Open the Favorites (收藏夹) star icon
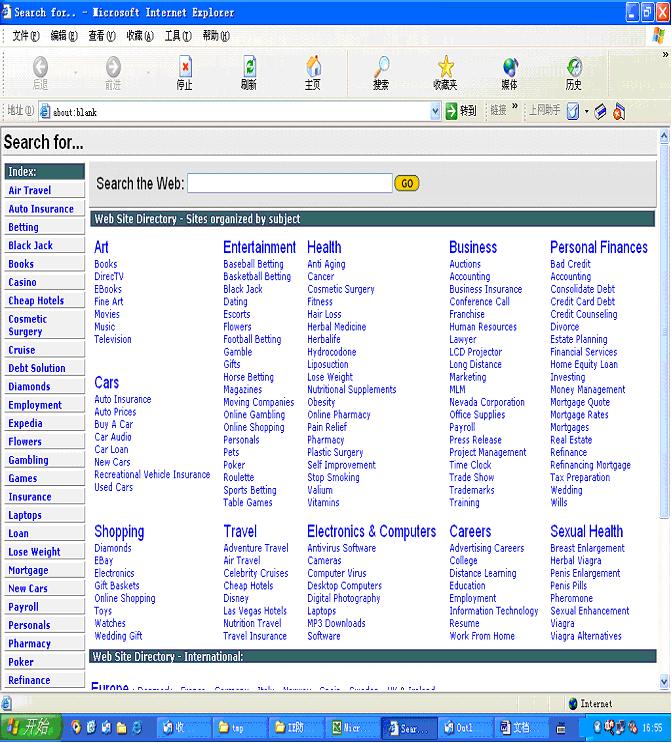672x743 pixels. pyautogui.click(x=445, y=67)
